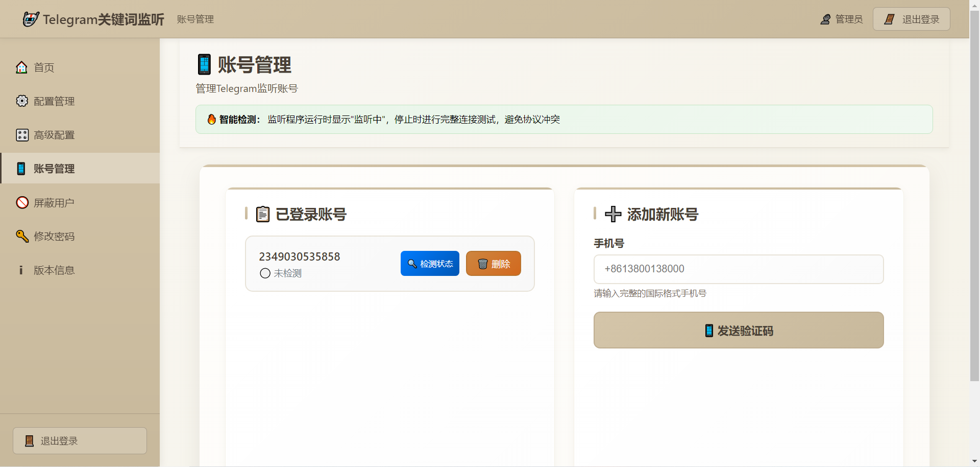Click the gear icon for 配置管理
Screen dimensions: 980x467
pyautogui.click(x=21, y=101)
